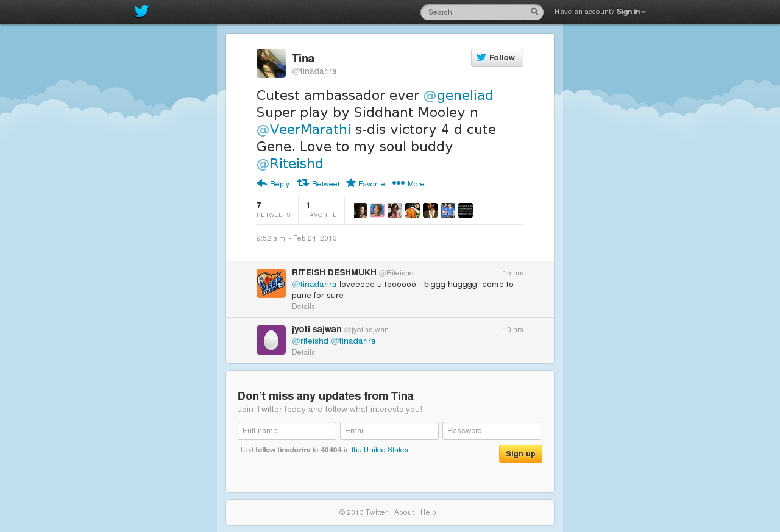
Task: Open first retweeter's avatar thumbnail
Action: [x=360, y=210]
